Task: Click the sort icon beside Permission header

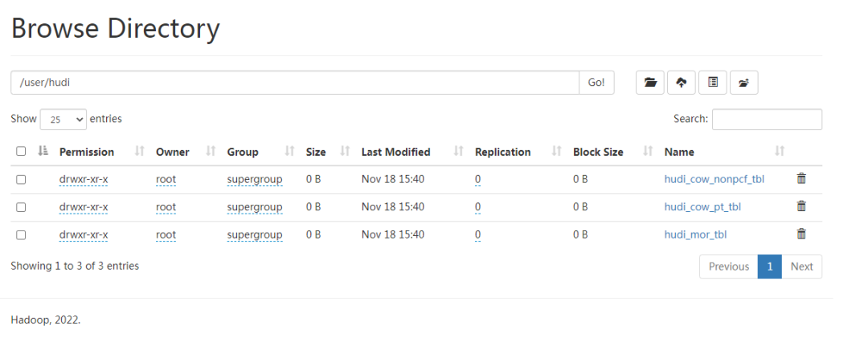Action: tap(139, 152)
